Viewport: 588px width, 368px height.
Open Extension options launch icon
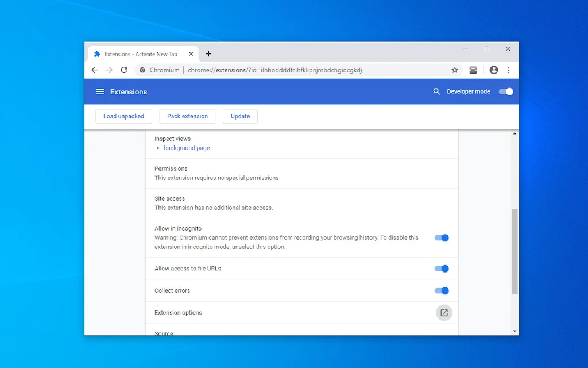444,313
